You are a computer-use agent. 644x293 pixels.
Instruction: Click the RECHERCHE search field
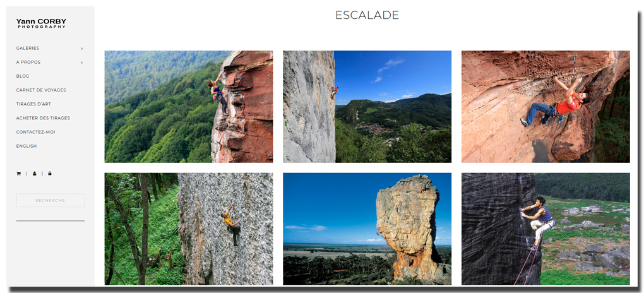click(x=50, y=201)
